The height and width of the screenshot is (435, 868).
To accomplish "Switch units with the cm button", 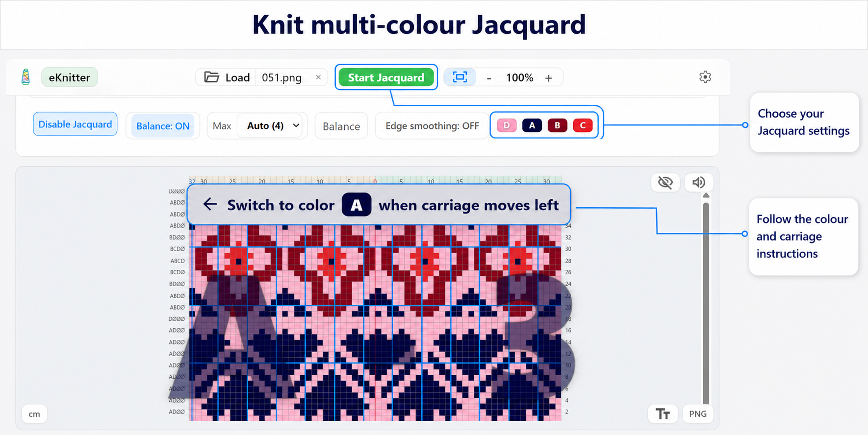I will tap(34, 414).
